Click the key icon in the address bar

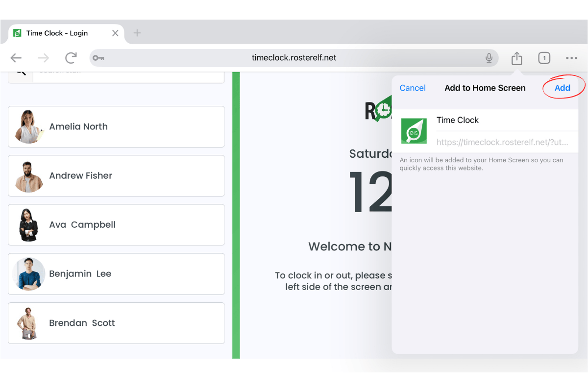pos(98,58)
